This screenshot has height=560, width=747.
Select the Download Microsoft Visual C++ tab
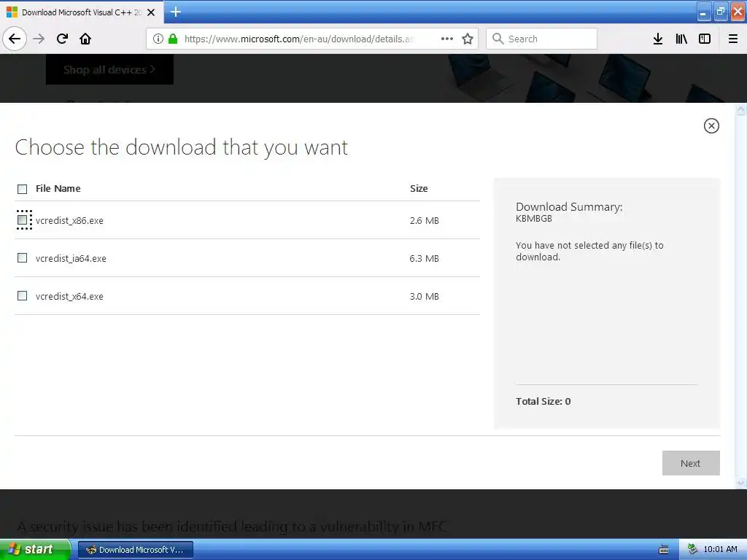[82, 12]
